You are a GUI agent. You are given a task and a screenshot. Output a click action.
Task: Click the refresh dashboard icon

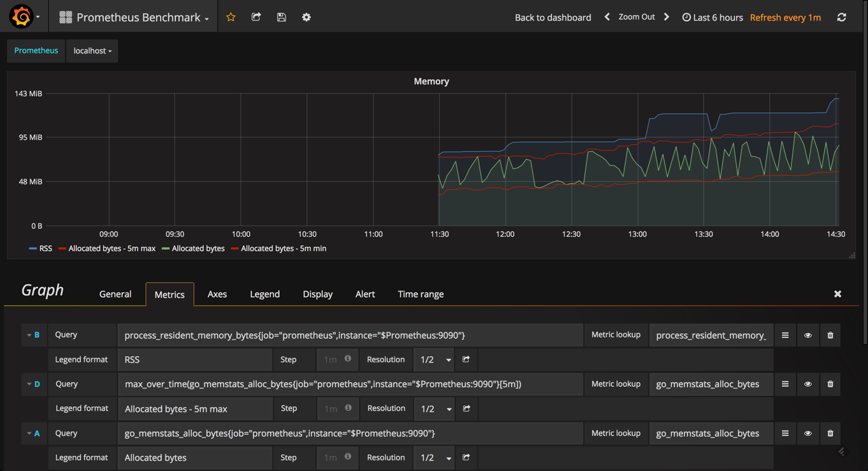842,17
